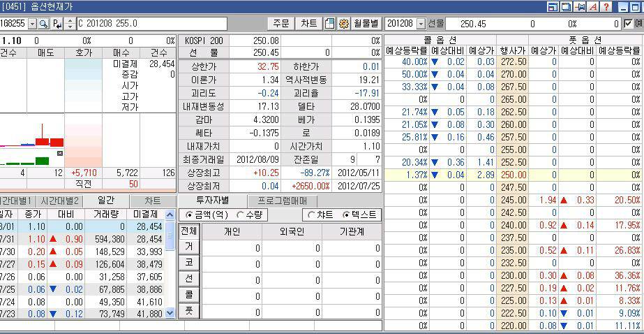Click the red A font icon
The width and height of the screenshot is (644, 334).
click(592, 7)
